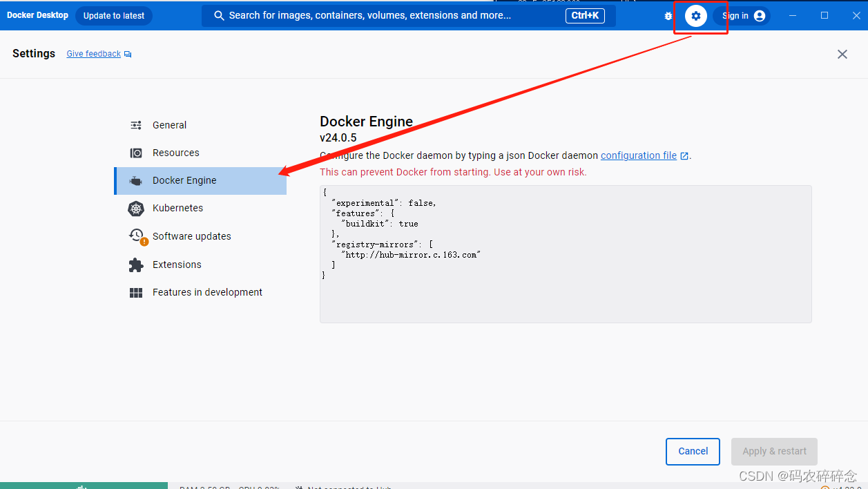Click the Extensions puzzle icon

point(136,265)
